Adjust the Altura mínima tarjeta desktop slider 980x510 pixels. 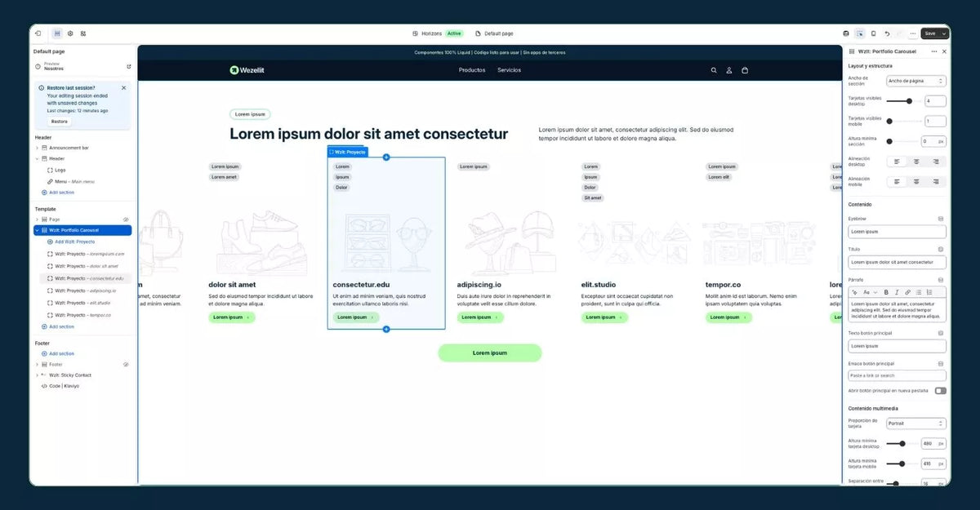[x=902, y=444]
